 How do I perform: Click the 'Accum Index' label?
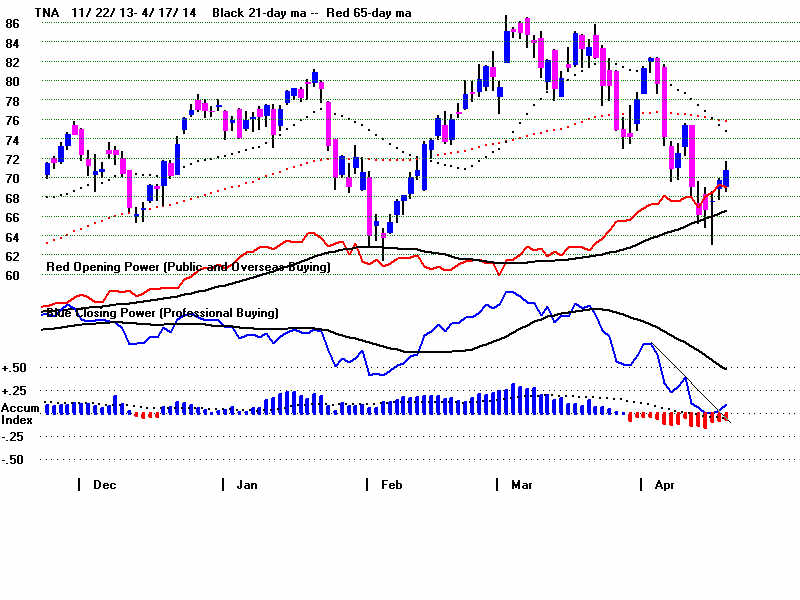click(x=20, y=414)
